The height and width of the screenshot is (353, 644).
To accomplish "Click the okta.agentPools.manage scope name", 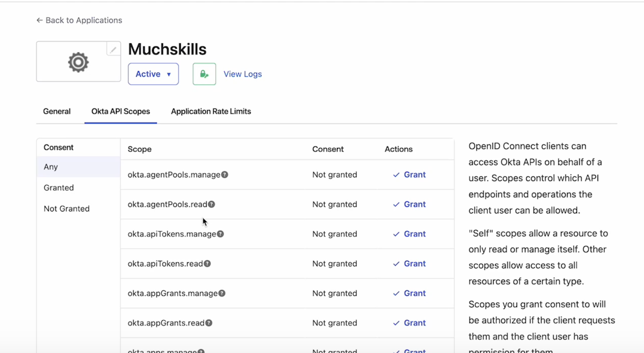I will 174,174.
